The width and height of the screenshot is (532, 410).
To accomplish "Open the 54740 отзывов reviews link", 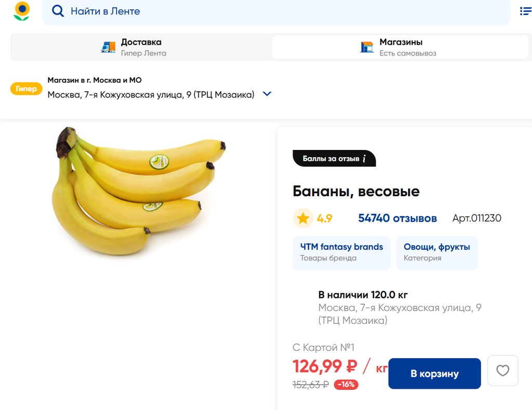I will (397, 218).
